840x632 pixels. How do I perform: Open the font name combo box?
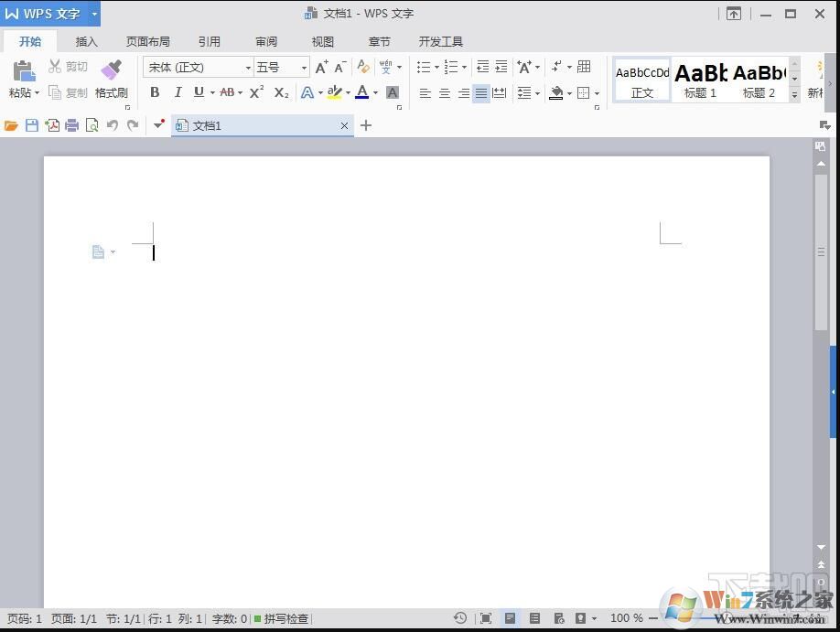point(192,67)
